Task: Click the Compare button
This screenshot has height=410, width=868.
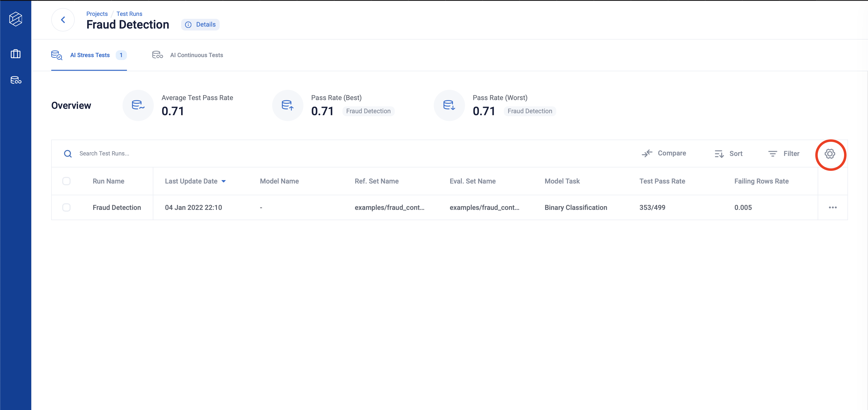Action: [x=664, y=153]
